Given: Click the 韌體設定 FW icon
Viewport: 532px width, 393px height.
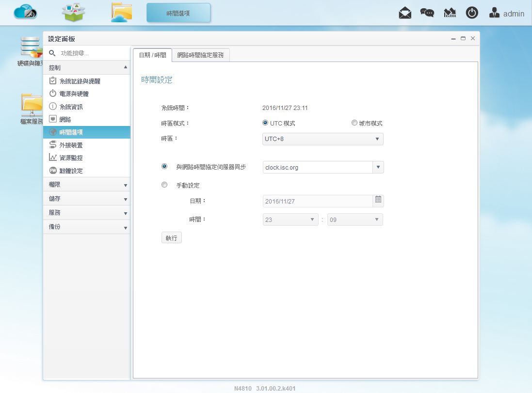Looking at the screenshot, I should [x=52, y=170].
